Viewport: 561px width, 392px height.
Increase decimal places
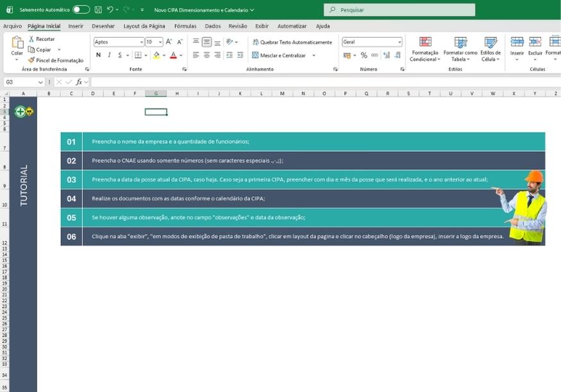tap(387, 55)
